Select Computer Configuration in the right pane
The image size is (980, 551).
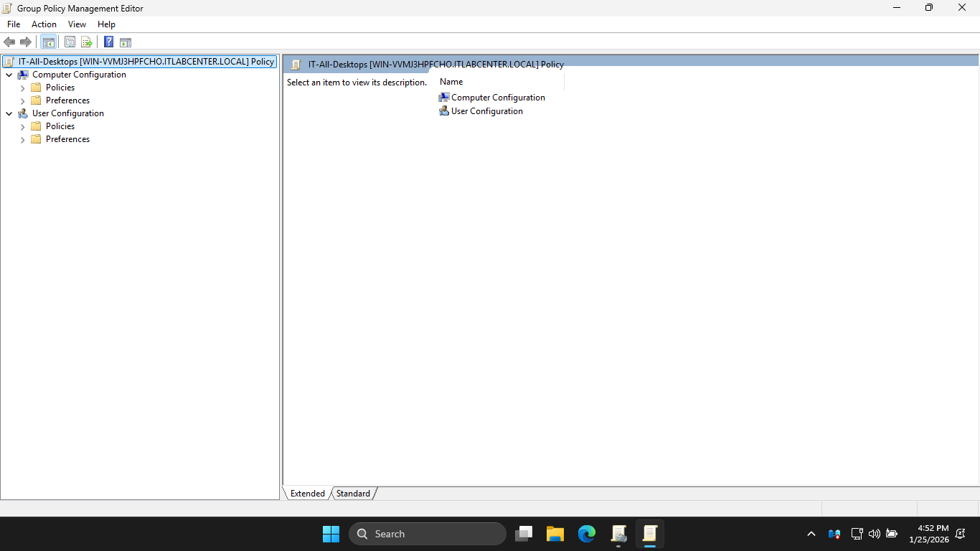498,98
